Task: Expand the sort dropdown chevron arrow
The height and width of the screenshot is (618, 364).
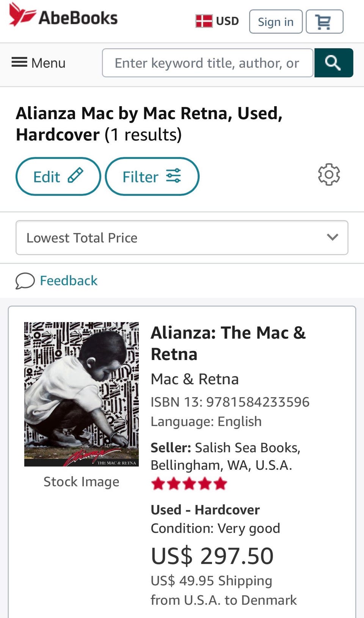Action: (332, 237)
